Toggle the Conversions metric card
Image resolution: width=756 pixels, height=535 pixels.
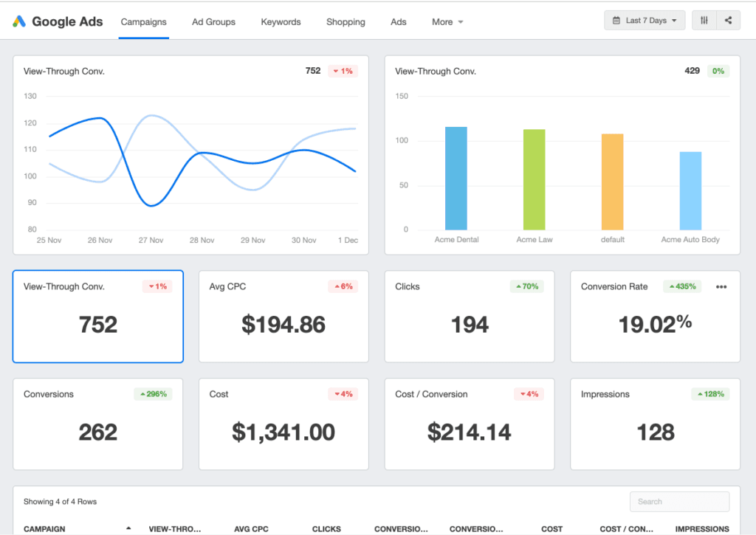(x=97, y=424)
